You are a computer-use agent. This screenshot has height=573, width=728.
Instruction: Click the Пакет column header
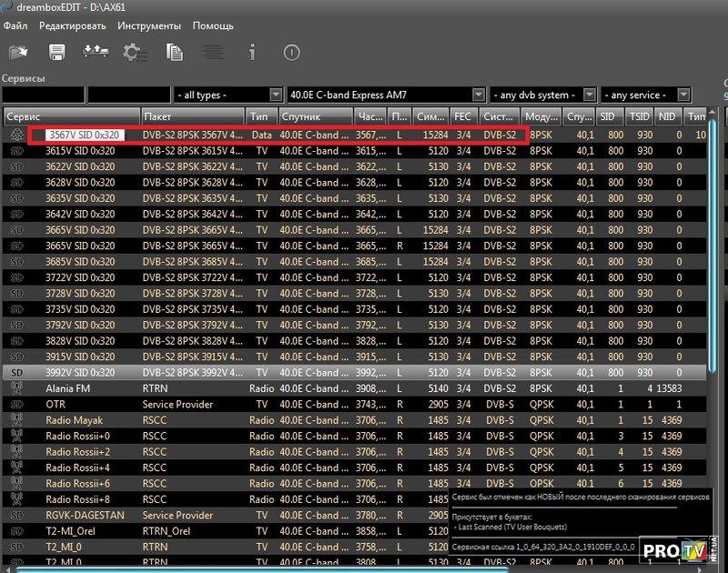click(x=191, y=117)
